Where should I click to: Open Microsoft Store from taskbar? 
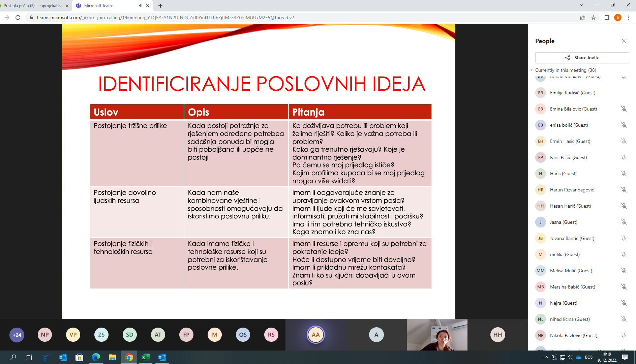tap(79, 357)
